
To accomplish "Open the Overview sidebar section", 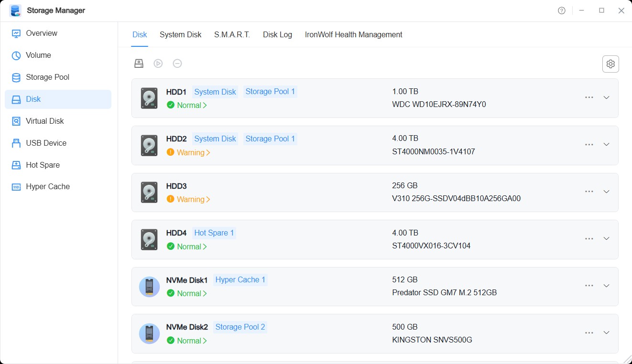I will click(x=41, y=33).
